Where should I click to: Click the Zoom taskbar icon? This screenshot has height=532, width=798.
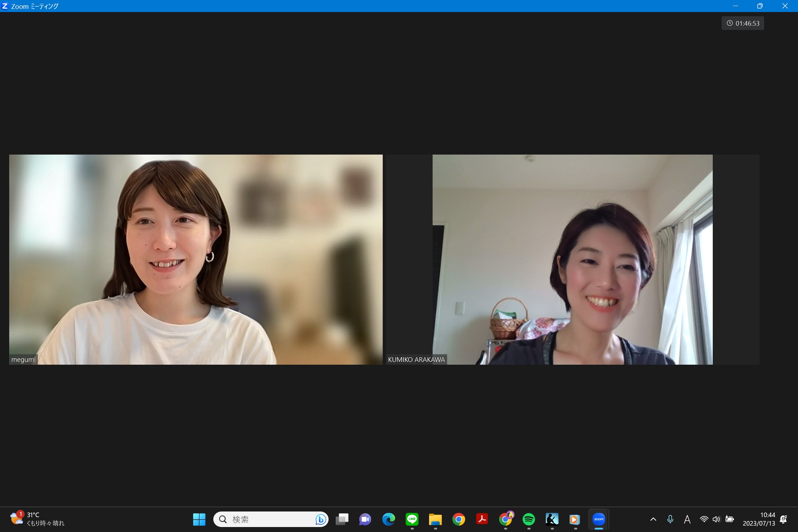[598, 519]
